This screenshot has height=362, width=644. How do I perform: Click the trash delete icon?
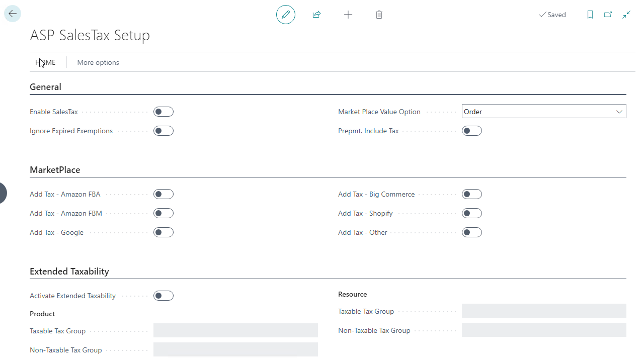[x=379, y=15]
